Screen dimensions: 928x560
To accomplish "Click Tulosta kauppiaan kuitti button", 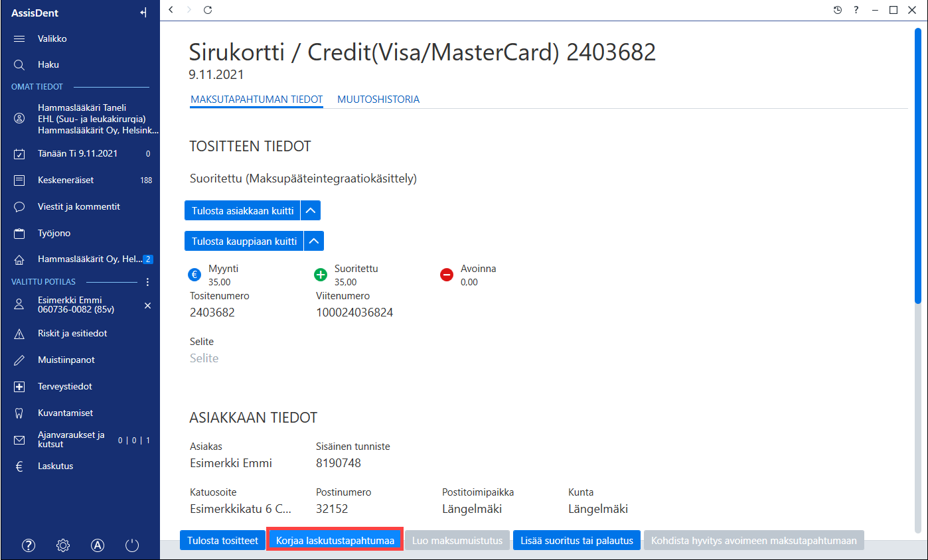I will tap(244, 241).
